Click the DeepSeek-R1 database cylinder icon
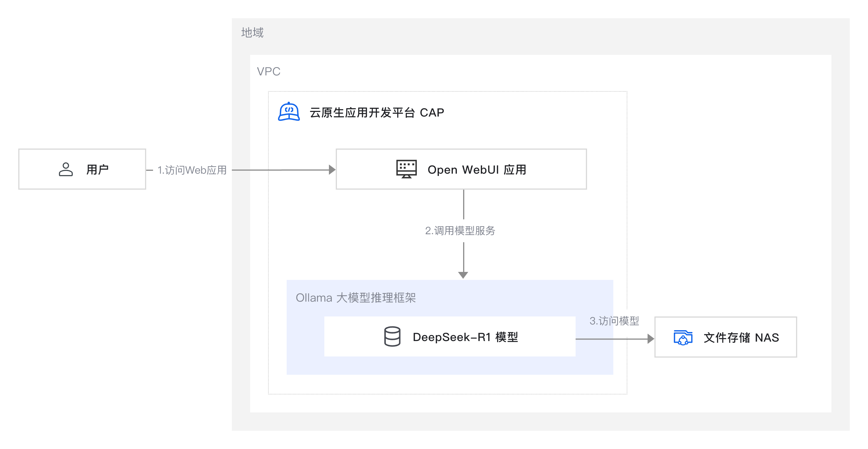This screenshot has height=449, width=868. pyautogui.click(x=392, y=336)
